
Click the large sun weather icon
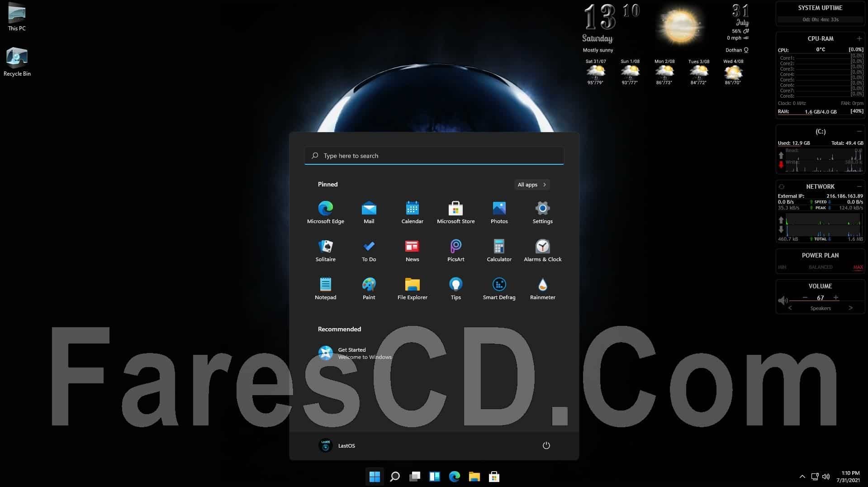(680, 26)
